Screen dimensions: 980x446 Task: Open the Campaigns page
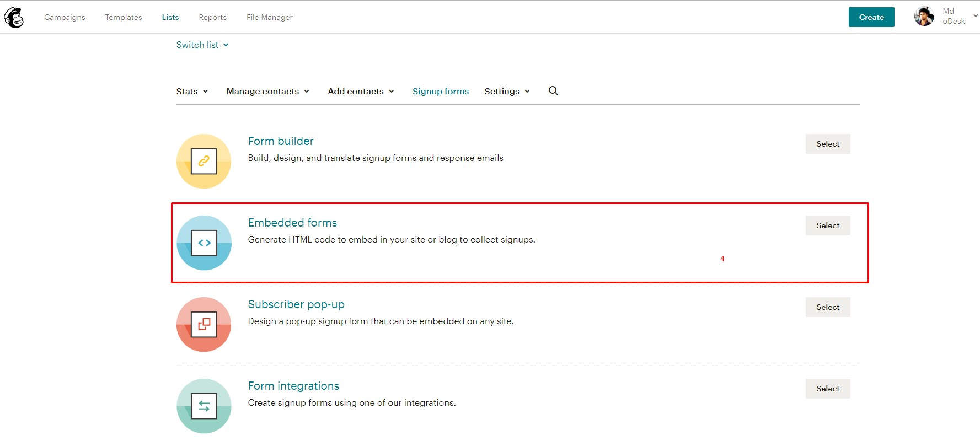(65, 17)
